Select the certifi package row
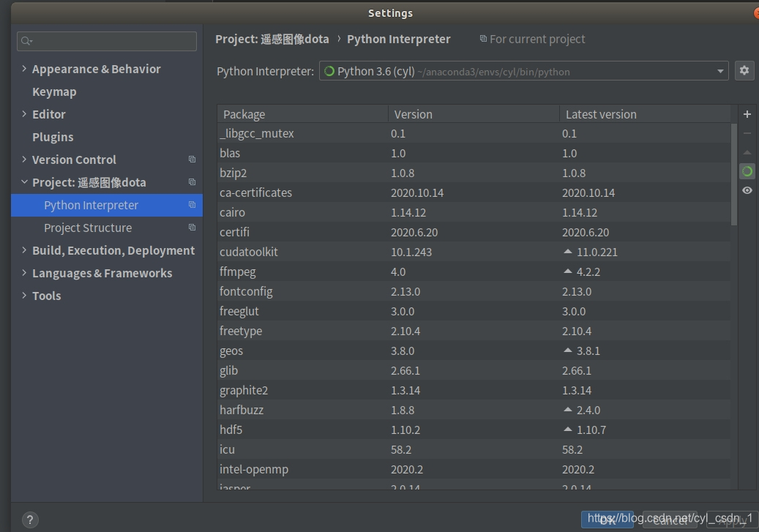The width and height of the screenshot is (759, 532). click(474, 233)
